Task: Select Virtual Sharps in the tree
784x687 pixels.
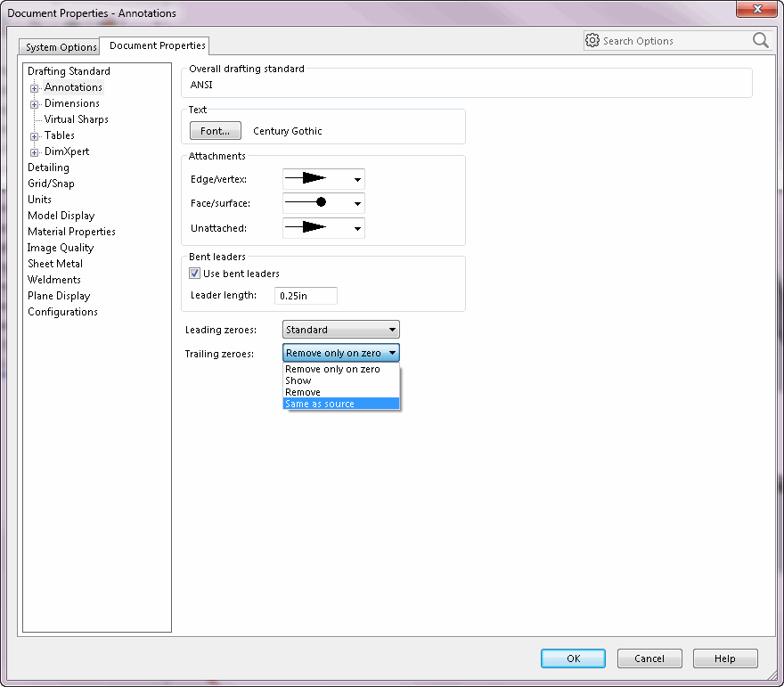Action: point(76,119)
